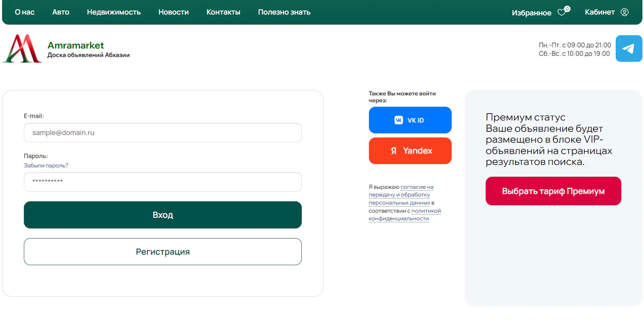This screenshot has width=644, height=325.
Task: Click the Доска объявлений Абхазии tagline
Action: tap(88, 55)
